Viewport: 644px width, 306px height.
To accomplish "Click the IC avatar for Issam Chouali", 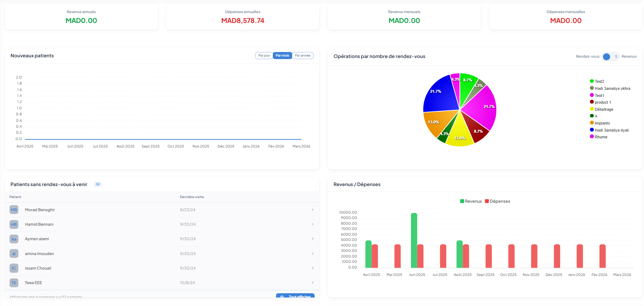I will click(x=14, y=268).
